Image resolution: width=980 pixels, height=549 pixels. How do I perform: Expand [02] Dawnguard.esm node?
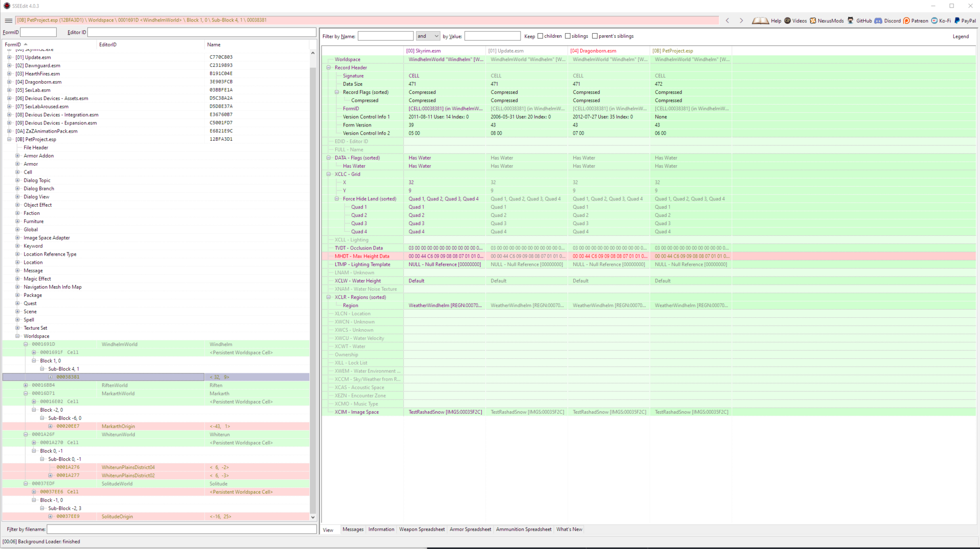click(9, 65)
